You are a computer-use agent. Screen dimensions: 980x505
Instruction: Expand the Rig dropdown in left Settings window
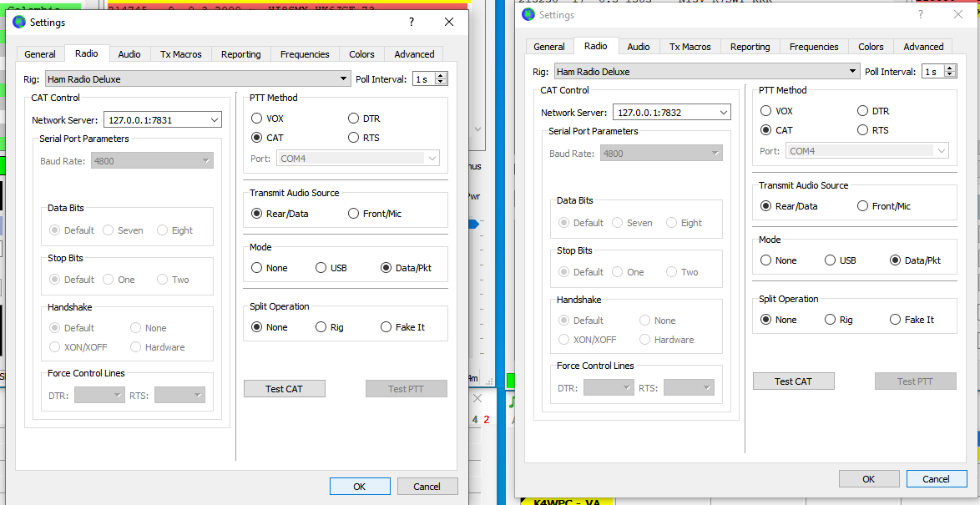coord(197,79)
